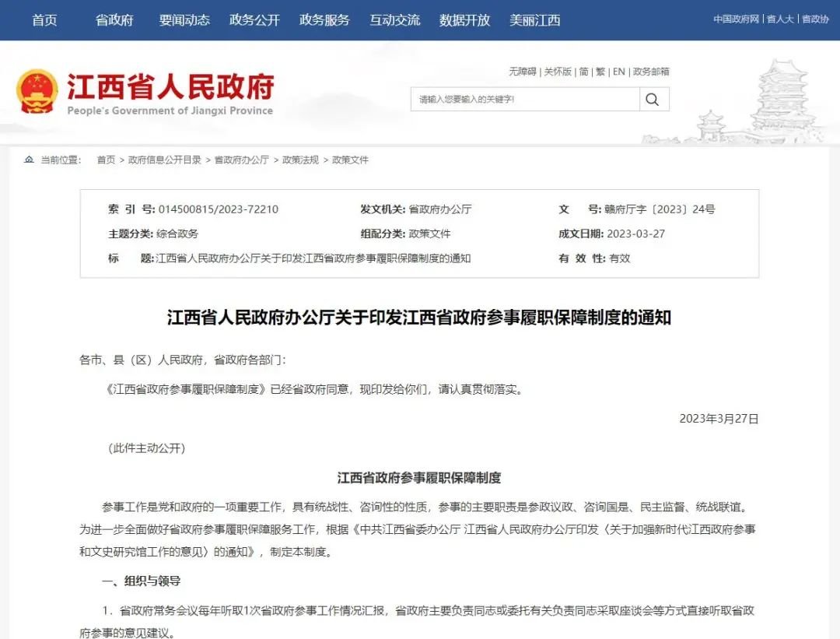840x639 pixels.
Task: Click the date 2023年3月27日
Action: click(719, 419)
